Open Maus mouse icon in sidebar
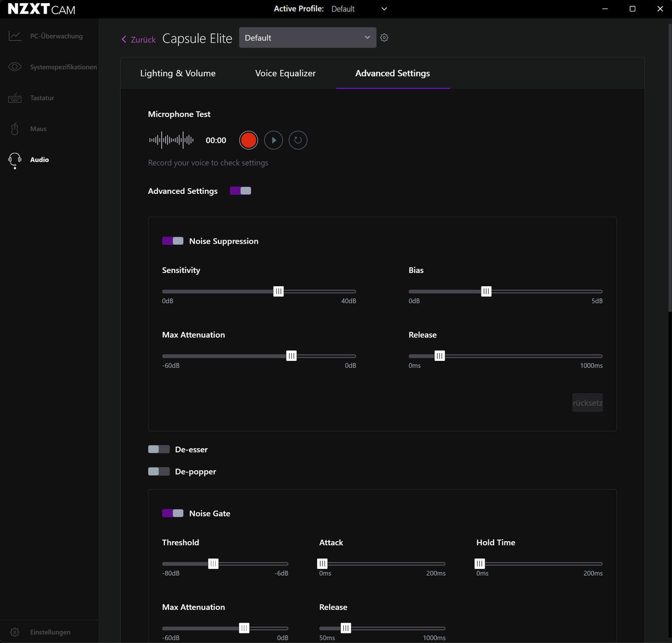 tap(15, 129)
